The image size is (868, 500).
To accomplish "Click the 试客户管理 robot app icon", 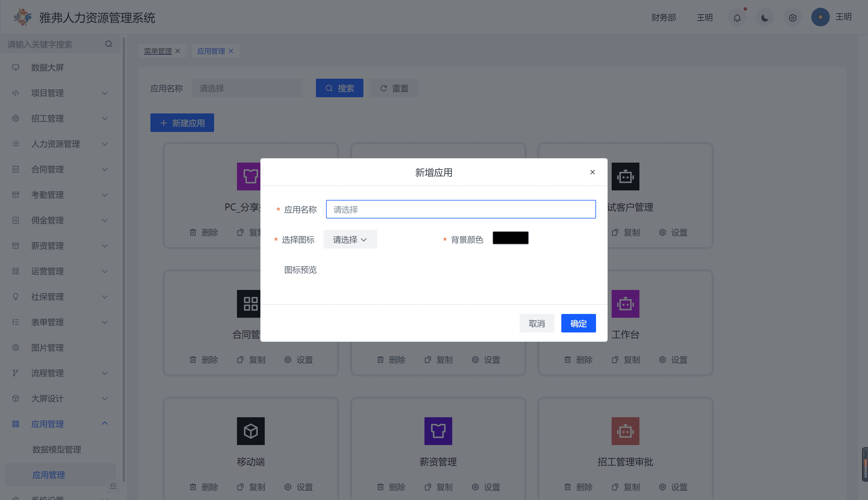I will coord(625,176).
